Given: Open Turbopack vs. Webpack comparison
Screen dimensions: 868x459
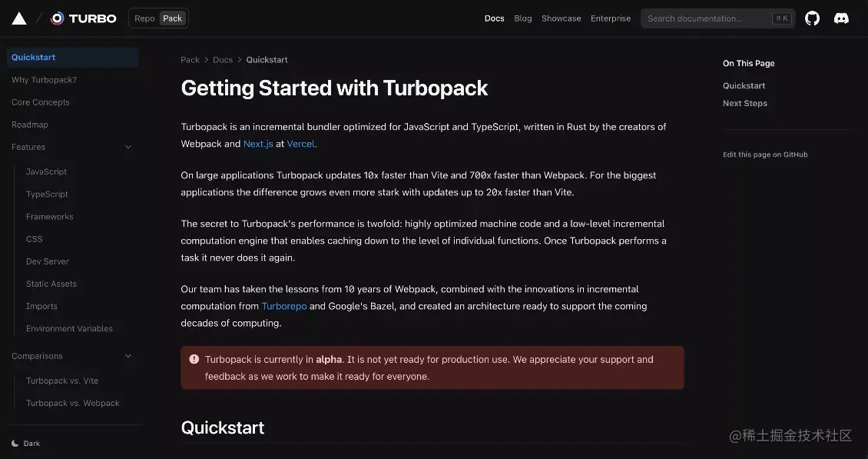Looking at the screenshot, I should tap(72, 403).
